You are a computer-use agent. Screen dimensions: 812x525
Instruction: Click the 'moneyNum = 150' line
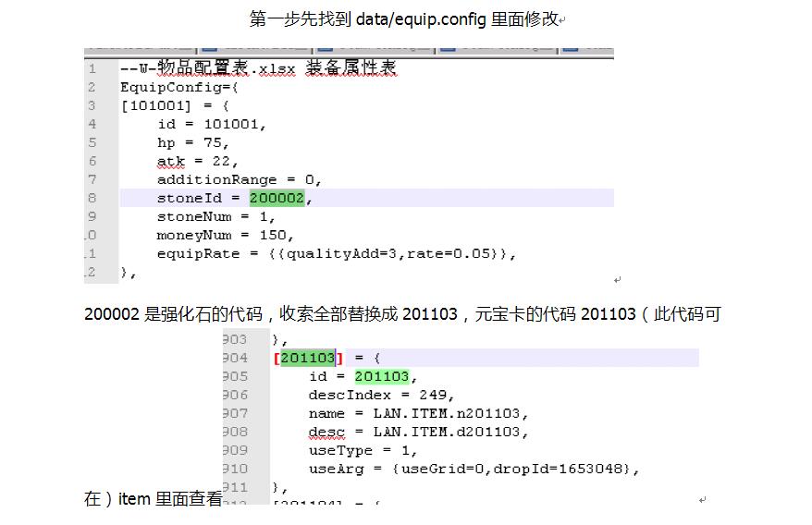pyautogui.click(x=225, y=235)
